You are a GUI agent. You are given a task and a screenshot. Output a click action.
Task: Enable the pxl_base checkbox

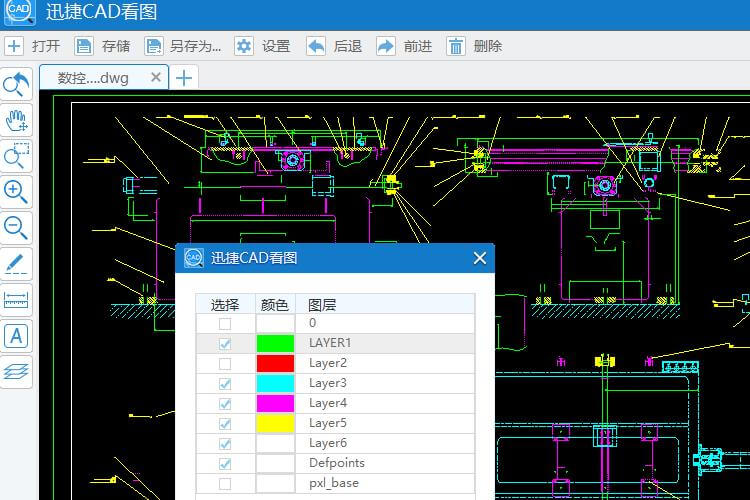coord(225,484)
